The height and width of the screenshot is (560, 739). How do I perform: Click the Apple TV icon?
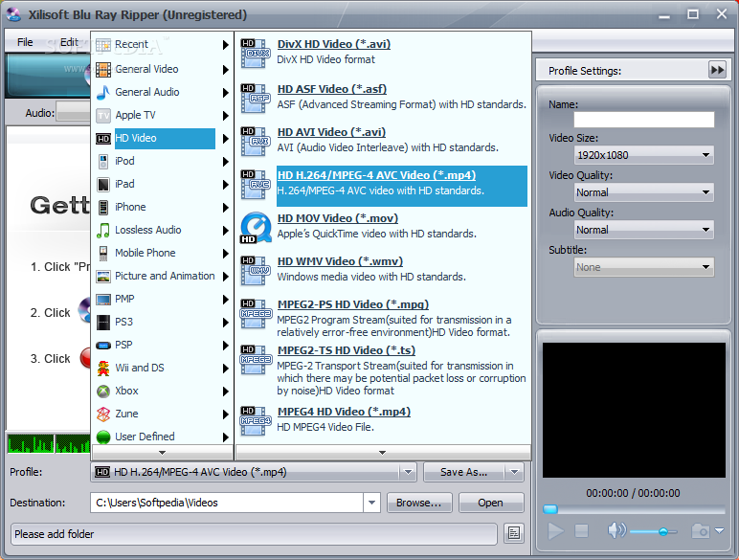[x=103, y=116]
